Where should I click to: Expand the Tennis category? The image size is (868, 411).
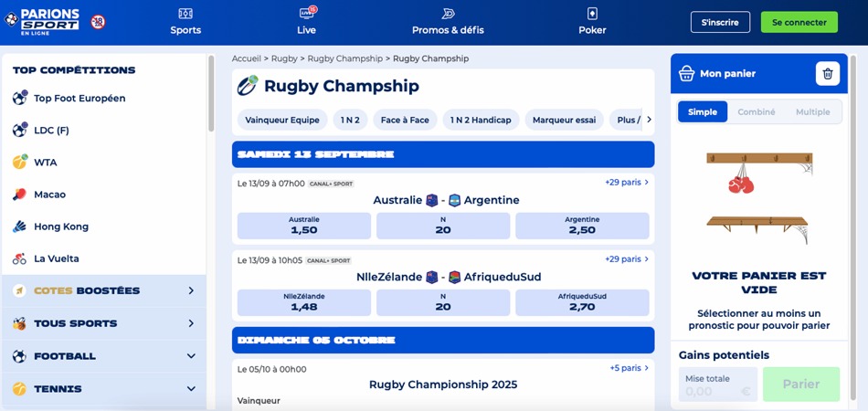(191, 389)
